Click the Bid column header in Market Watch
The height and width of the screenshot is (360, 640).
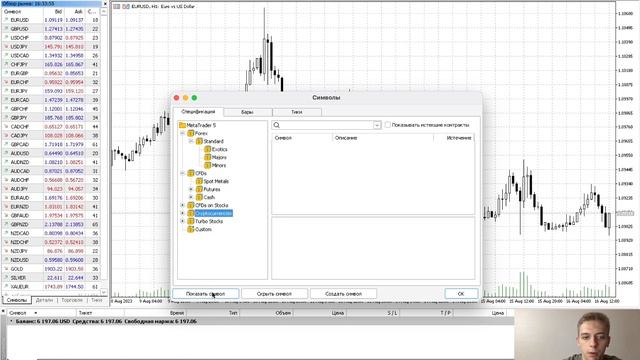point(54,12)
